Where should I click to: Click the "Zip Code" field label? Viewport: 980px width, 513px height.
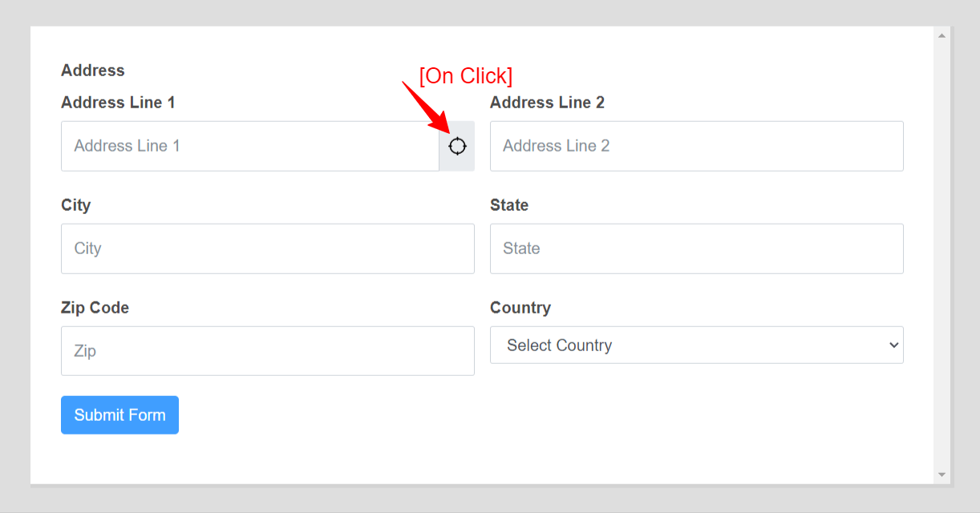click(x=95, y=308)
